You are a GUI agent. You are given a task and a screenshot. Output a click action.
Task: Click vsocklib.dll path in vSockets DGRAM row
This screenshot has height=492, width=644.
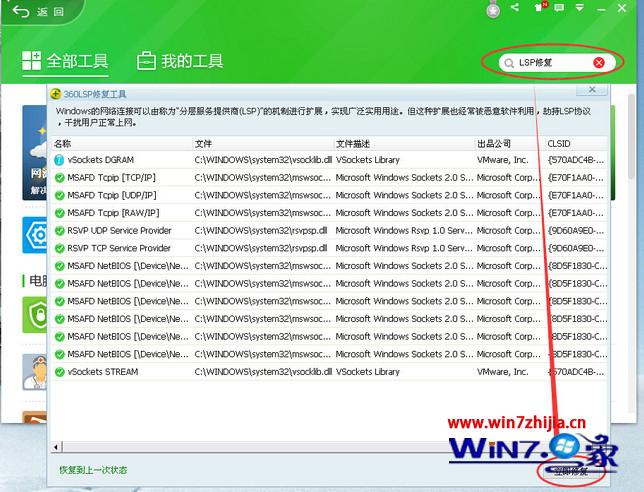(263, 160)
